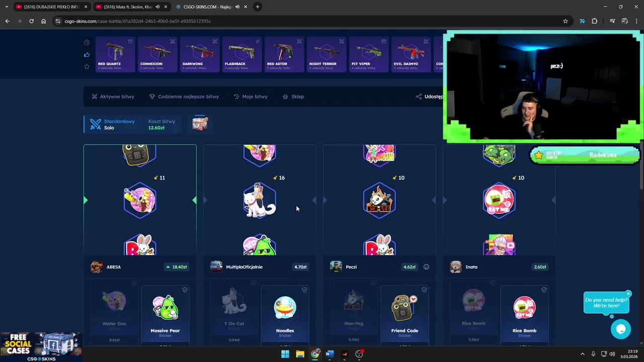The image size is (644, 362).
Task: Click shield check on Friend Code card
Action: point(424,290)
